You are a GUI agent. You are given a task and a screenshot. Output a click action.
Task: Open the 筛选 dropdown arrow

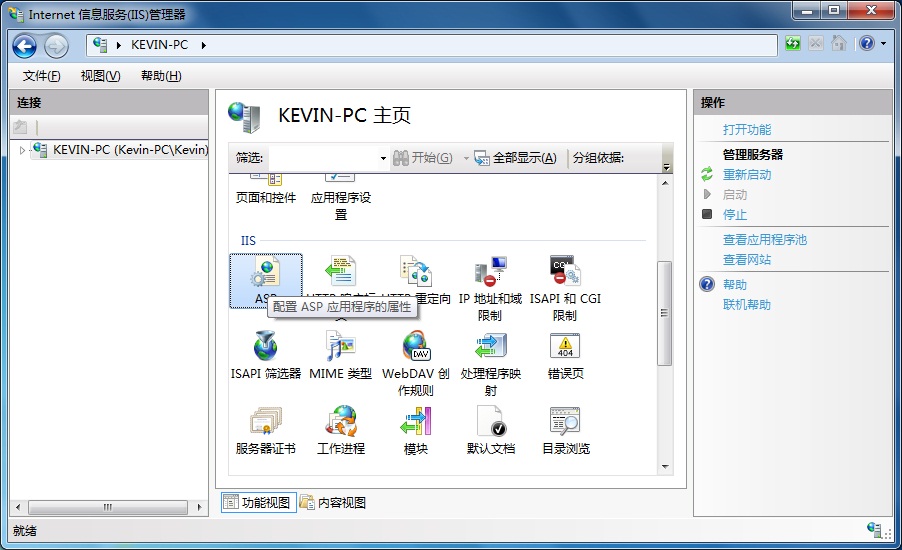point(383,158)
